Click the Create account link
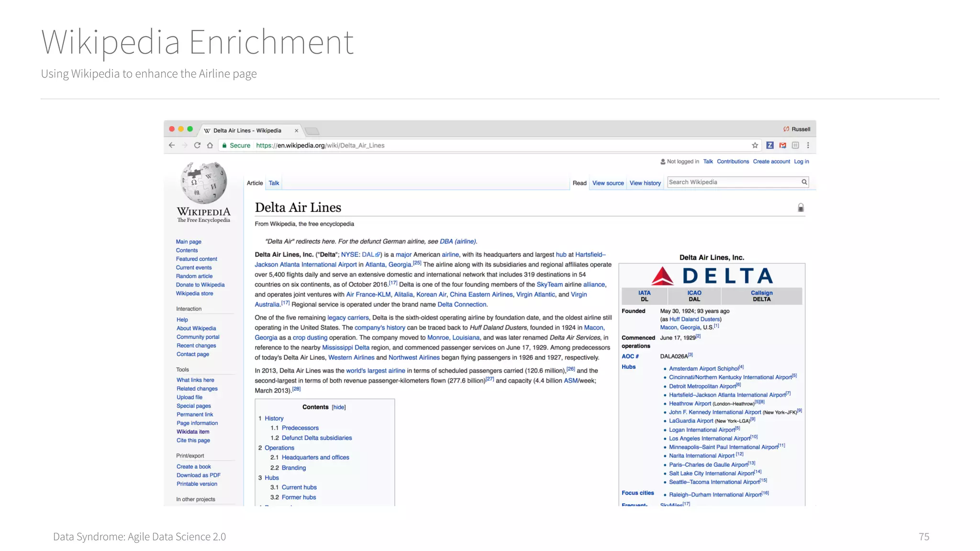This screenshot has width=980, height=551. coord(771,162)
